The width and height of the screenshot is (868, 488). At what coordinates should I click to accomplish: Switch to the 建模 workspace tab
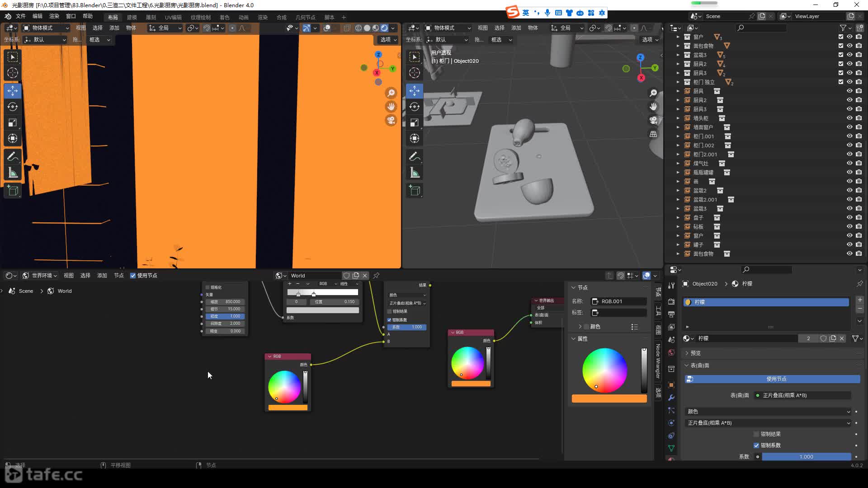pyautogui.click(x=132, y=17)
